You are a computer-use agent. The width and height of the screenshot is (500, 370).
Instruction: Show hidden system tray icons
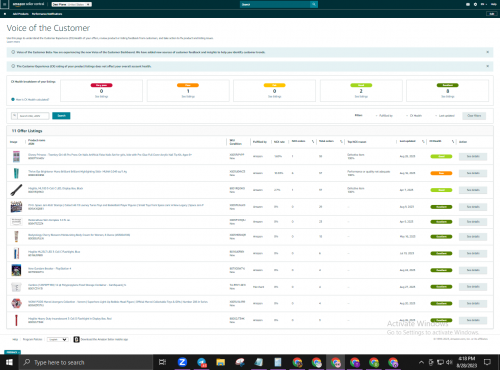(421, 362)
